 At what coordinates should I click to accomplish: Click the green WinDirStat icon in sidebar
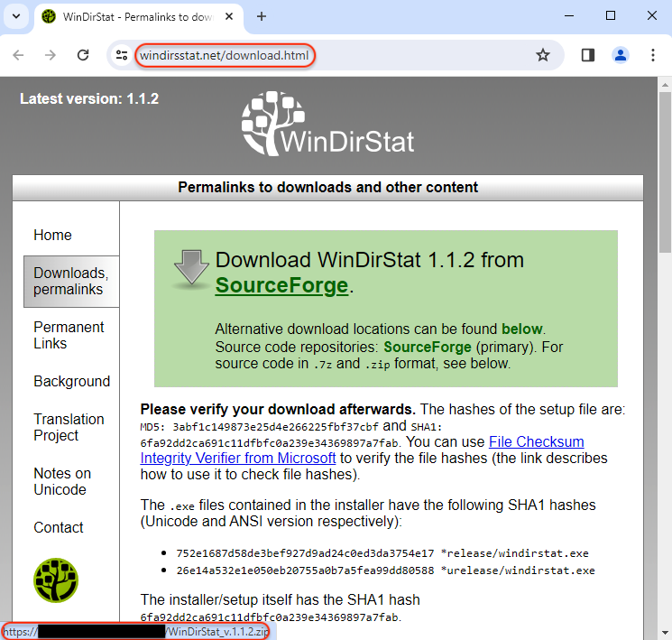[x=56, y=580]
